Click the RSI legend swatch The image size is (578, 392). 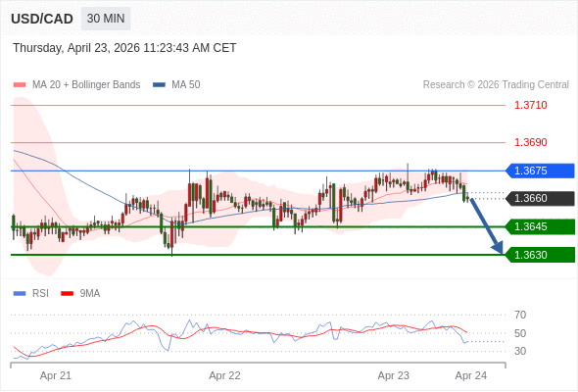click(x=20, y=294)
